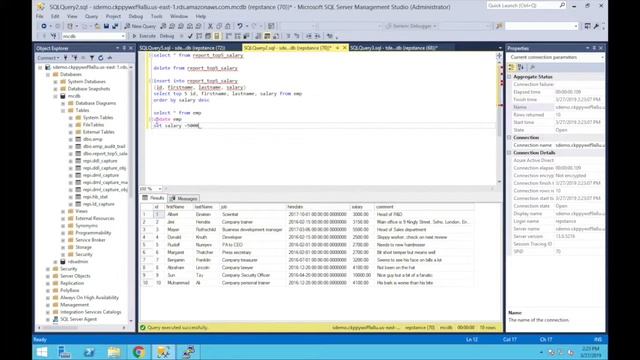Expand the System Databases node
The image size is (640, 360).
(x=56, y=82)
